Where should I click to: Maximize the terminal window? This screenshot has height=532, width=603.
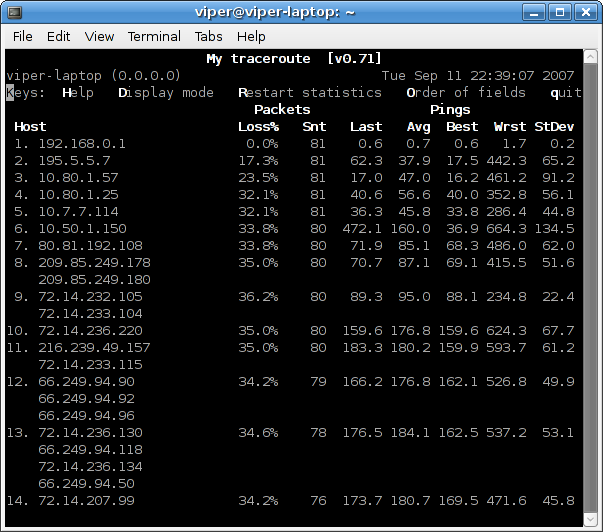click(560, 13)
